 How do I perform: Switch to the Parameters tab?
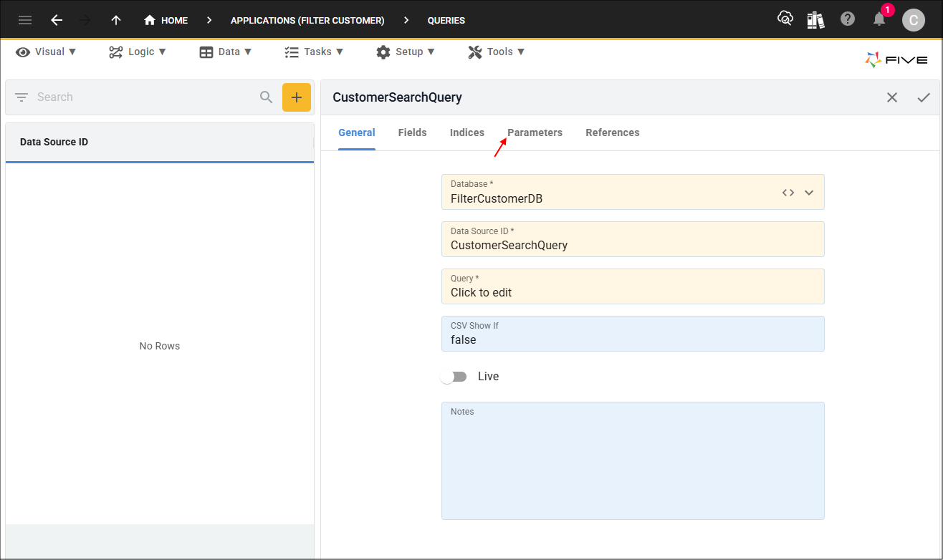click(x=535, y=132)
